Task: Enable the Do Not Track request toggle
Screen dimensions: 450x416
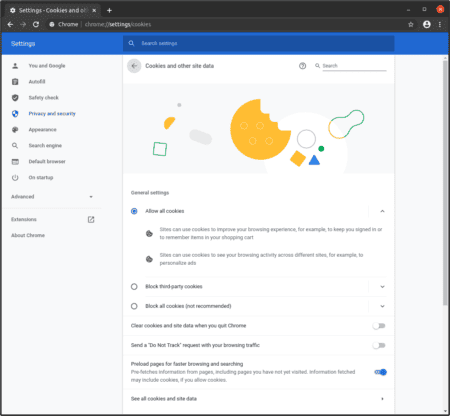Action: (x=379, y=345)
